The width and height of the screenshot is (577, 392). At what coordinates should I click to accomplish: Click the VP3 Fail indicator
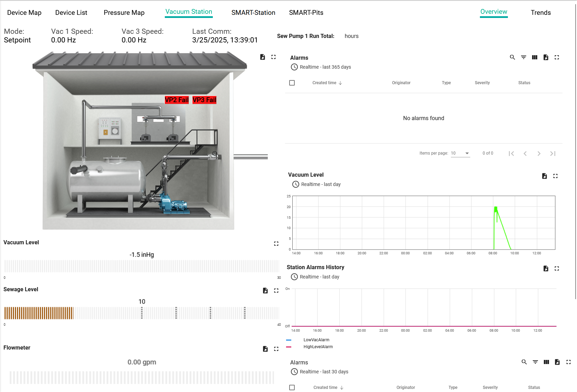point(204,100)
